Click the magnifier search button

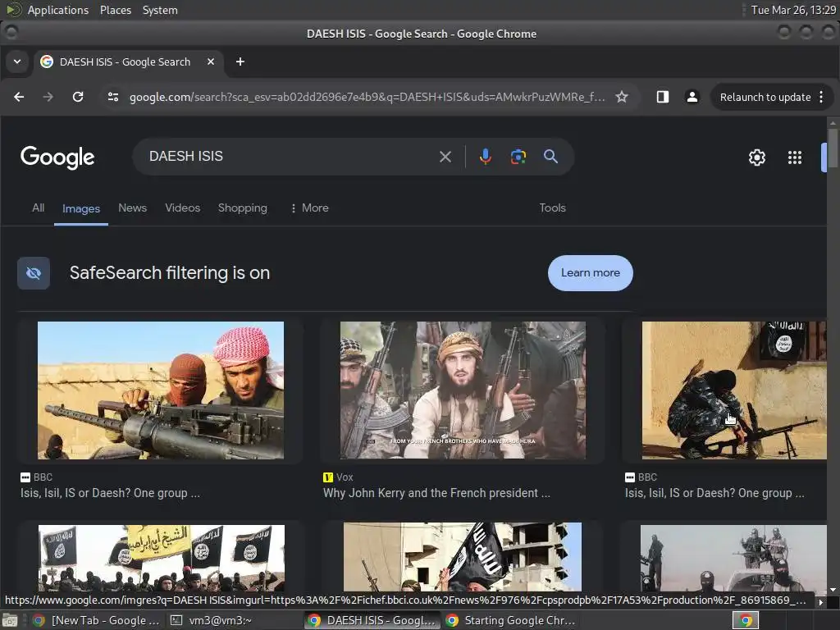(550, 157)
